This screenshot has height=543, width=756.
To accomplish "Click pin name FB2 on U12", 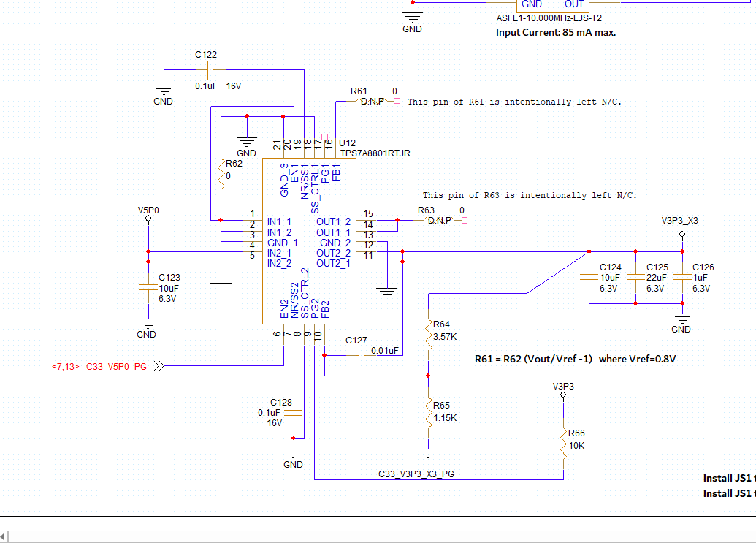I will coord(326,310).
